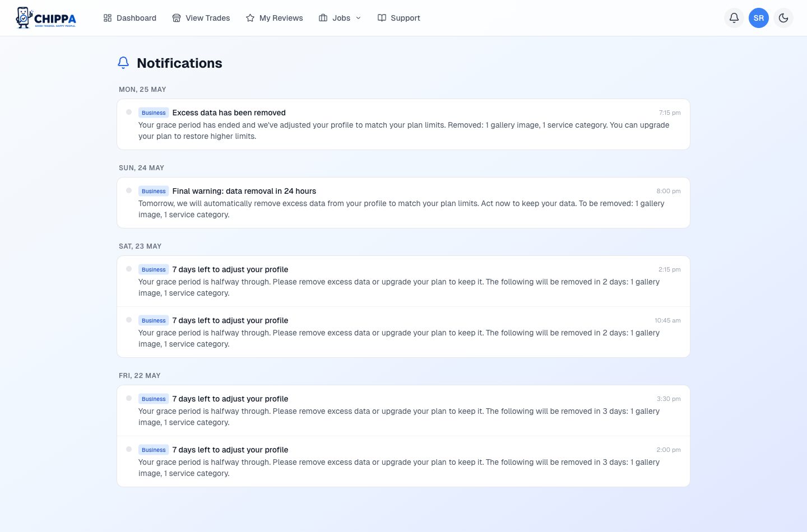Go to View Trades

pyautogui.click(x=201, y=18)
